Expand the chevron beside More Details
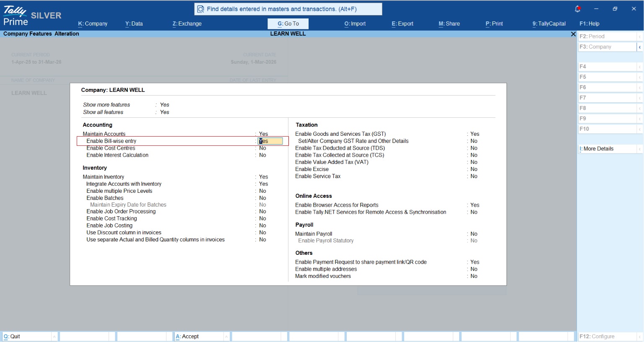 (640, 149)
